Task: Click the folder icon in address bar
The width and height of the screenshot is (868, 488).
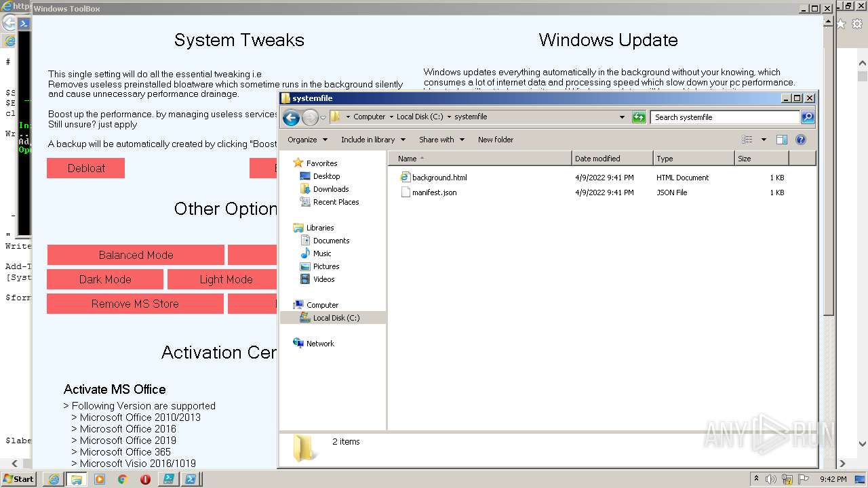Action: coord(335,117)
